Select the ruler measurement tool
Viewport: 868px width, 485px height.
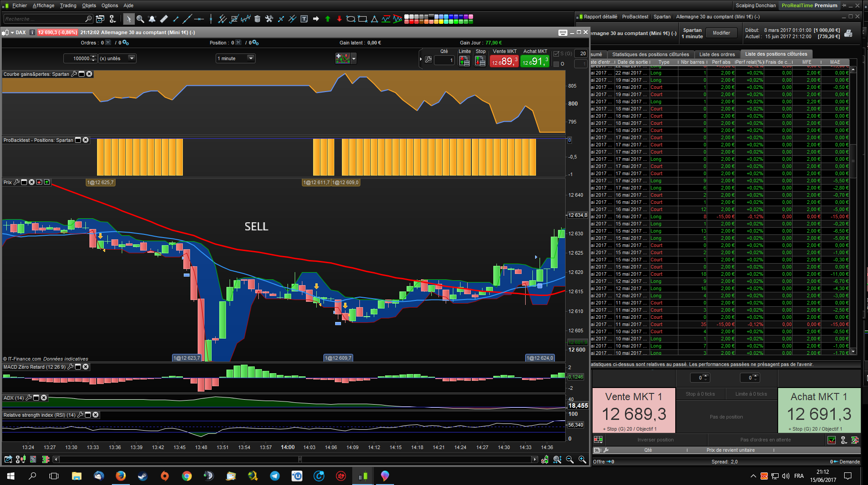tap(164, 19)
